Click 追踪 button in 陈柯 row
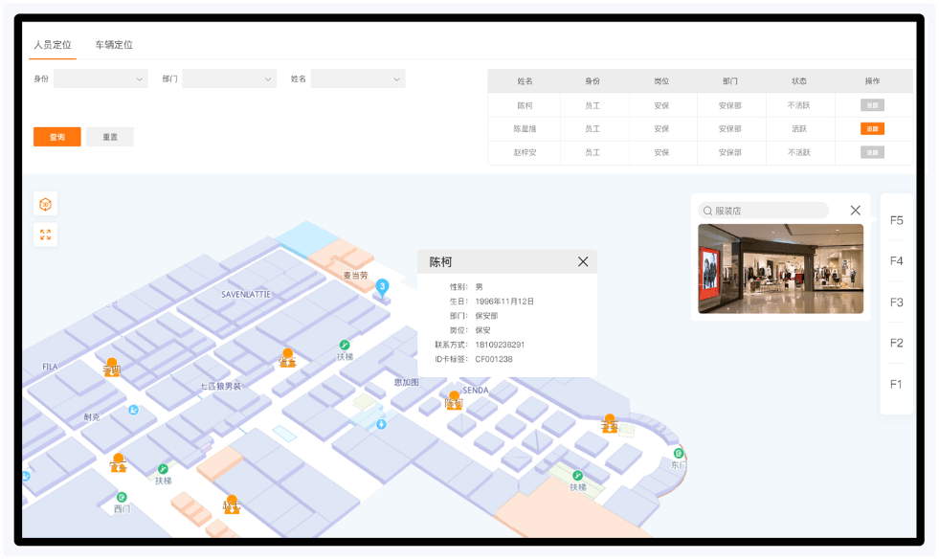 tap(873, 105)
